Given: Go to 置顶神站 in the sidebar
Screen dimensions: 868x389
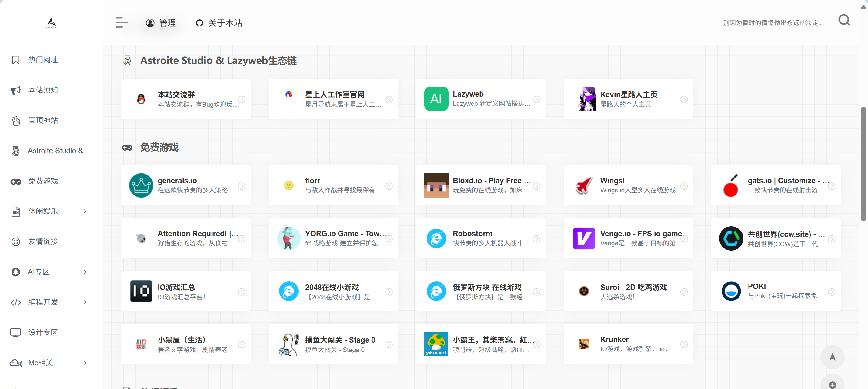Looking at the screenshot, I should [43, 121].
